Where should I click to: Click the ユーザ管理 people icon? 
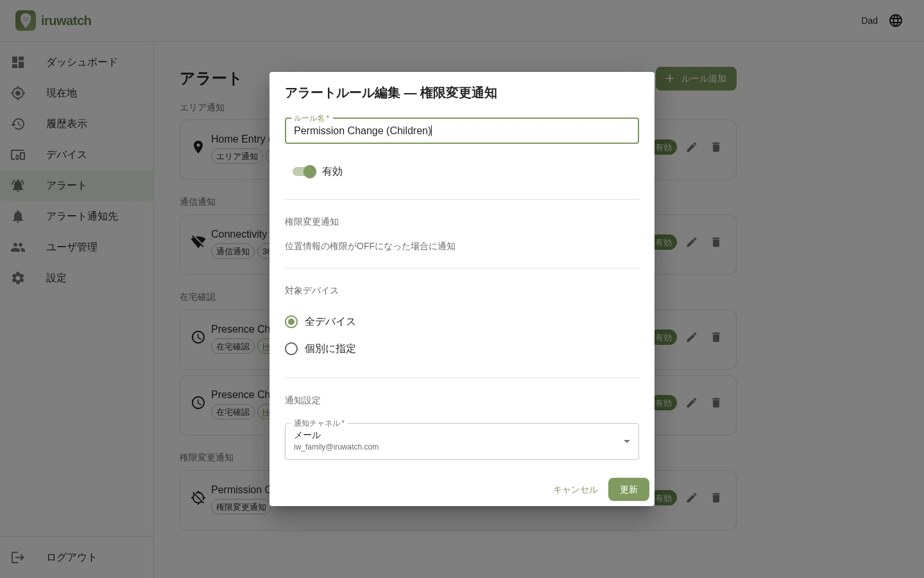[x=18, y=247]
